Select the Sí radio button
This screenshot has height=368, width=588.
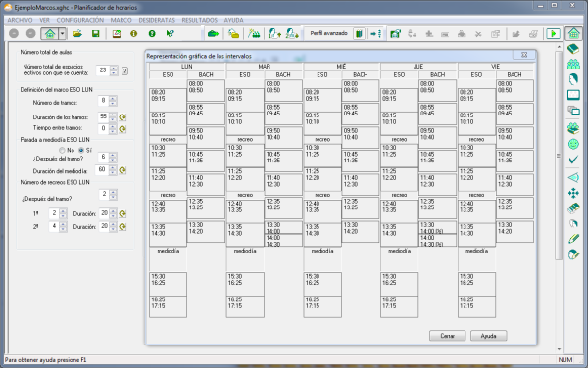coord(81,150)
